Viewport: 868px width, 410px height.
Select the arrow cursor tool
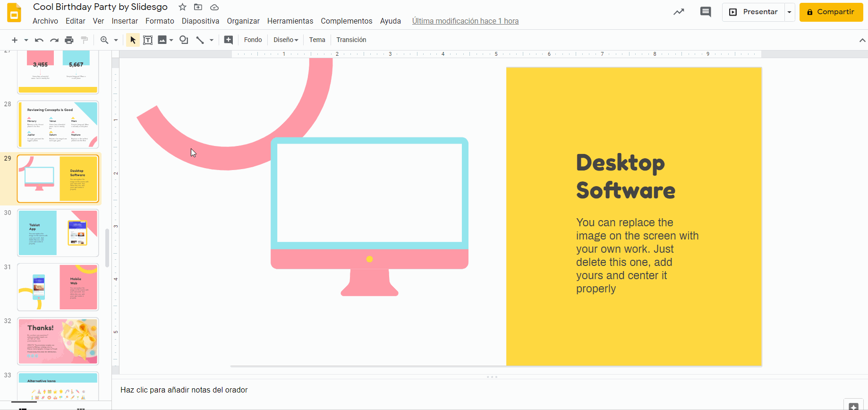pos(133,40)
